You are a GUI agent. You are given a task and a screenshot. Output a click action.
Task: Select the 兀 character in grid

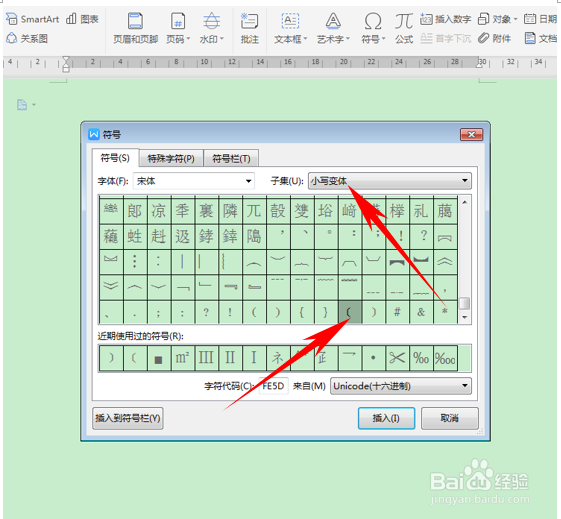(x=254, y=210)
